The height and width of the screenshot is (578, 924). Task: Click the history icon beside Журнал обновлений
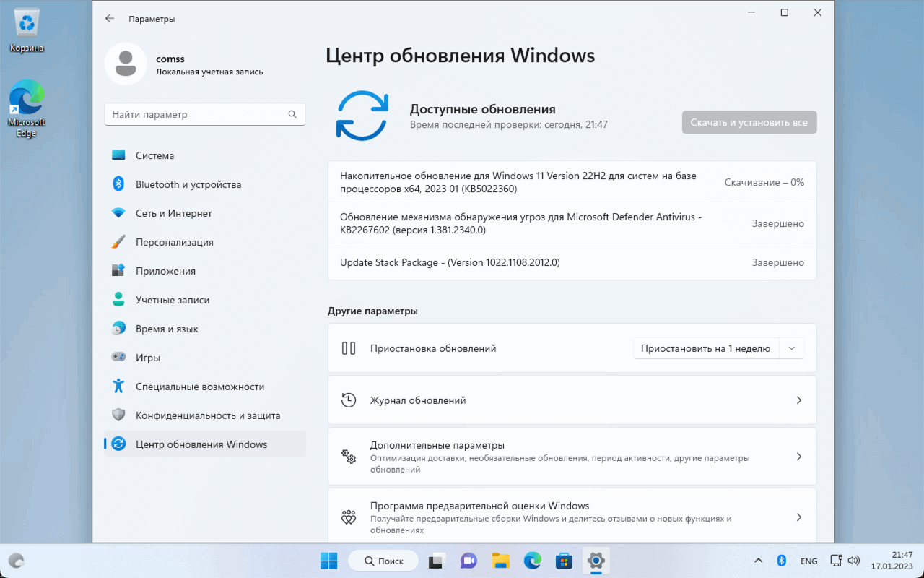349,400
